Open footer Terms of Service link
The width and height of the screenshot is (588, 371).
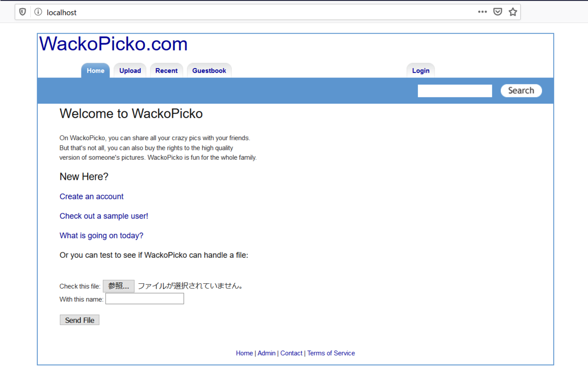[331, 353]
